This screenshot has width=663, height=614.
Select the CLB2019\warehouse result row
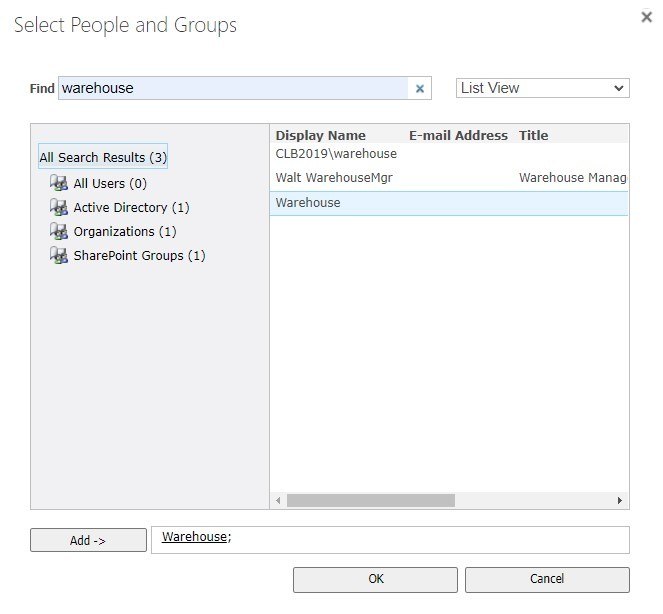click(x=336, y=154)
